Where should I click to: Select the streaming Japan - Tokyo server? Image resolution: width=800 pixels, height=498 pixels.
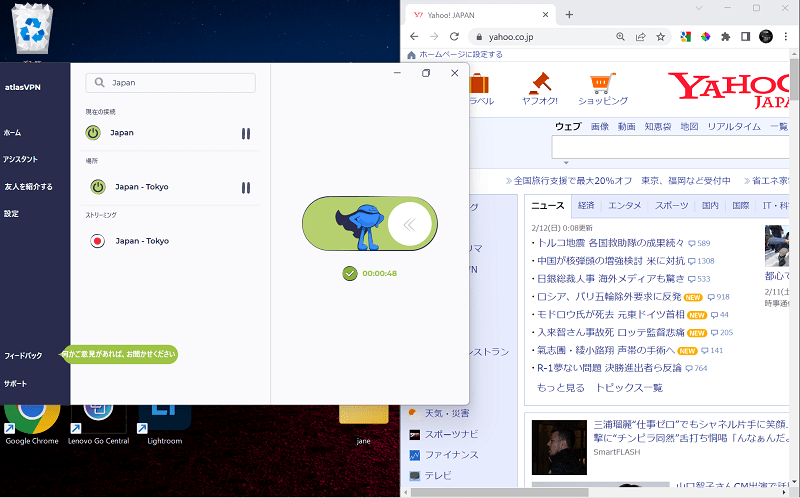(x=142, y=241)
